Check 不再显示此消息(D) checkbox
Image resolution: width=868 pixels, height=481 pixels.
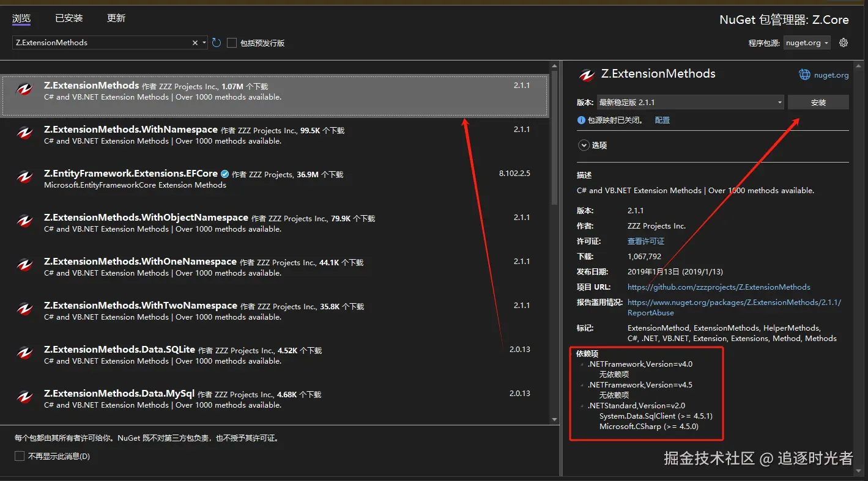click(x=20, y=456)
